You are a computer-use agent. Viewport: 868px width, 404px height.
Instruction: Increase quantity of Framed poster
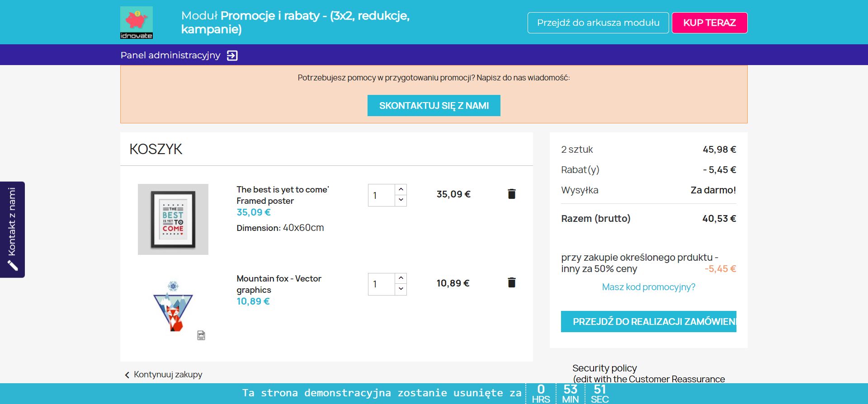coord(401,189)
